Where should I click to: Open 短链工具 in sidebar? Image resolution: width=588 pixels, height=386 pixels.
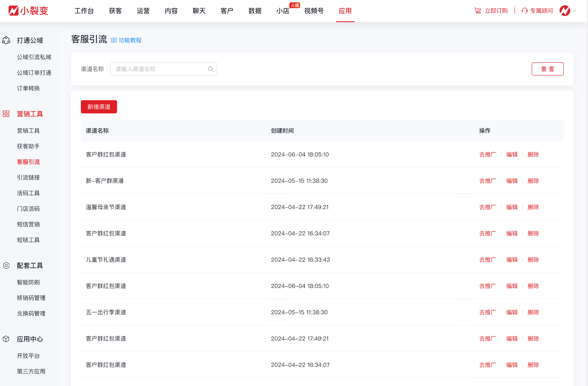coord(28,240)
